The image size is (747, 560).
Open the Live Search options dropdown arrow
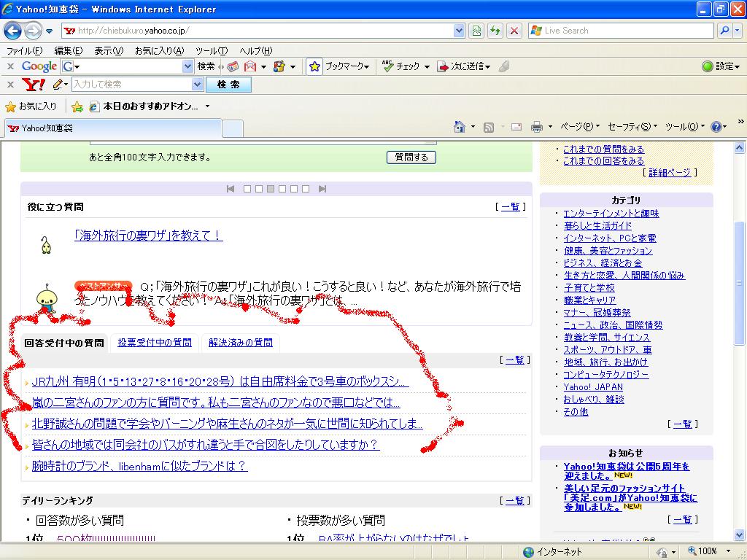pos(737,31)
